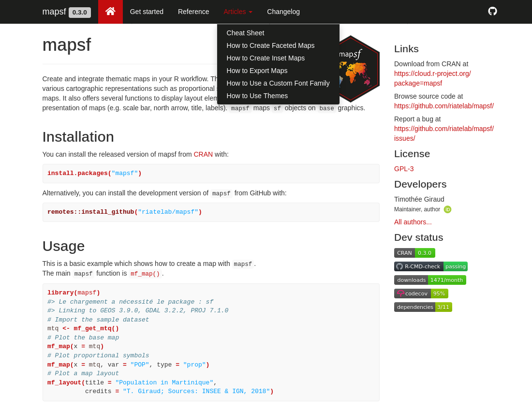Go to the Reference page
532x411 pixels.
click(193, 12)
